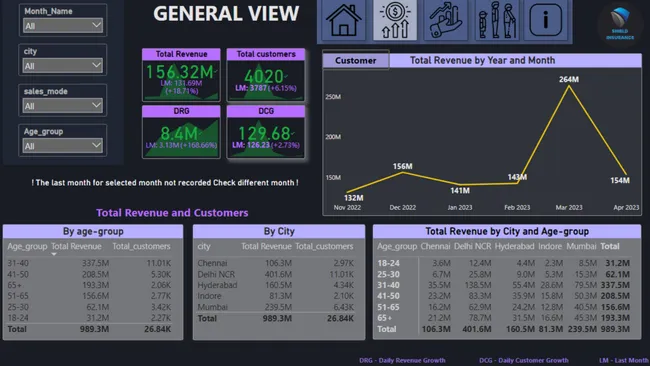650x366 pixels.
Task: Click the Mumbai column header in matrix
Action: tap(581, 246)
